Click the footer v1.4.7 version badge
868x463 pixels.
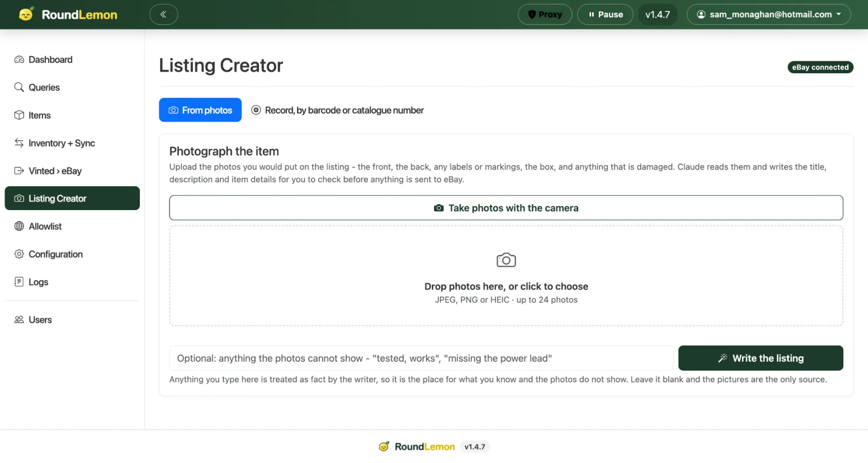click(x=475, y=447)
